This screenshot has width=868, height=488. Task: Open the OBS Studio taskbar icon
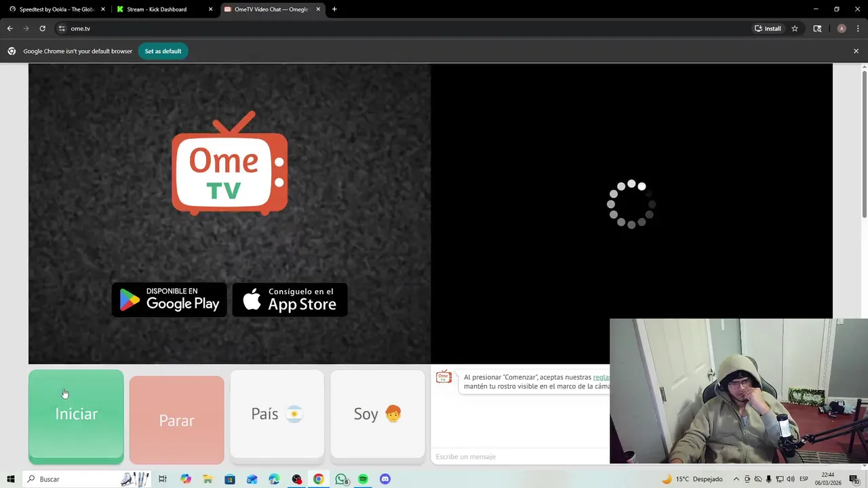point(296,479)
